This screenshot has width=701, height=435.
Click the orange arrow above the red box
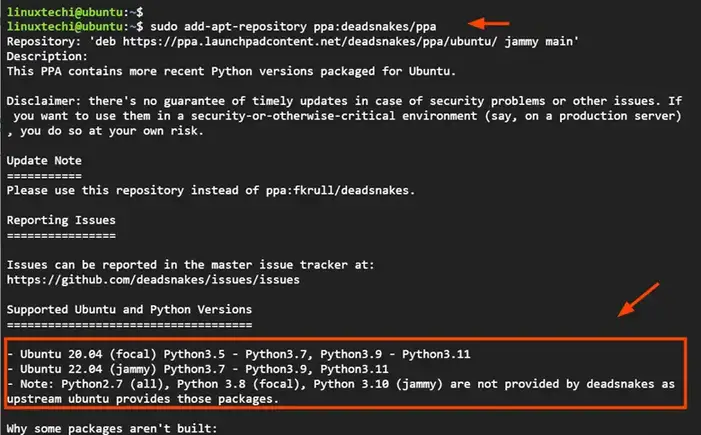(638, 302)
